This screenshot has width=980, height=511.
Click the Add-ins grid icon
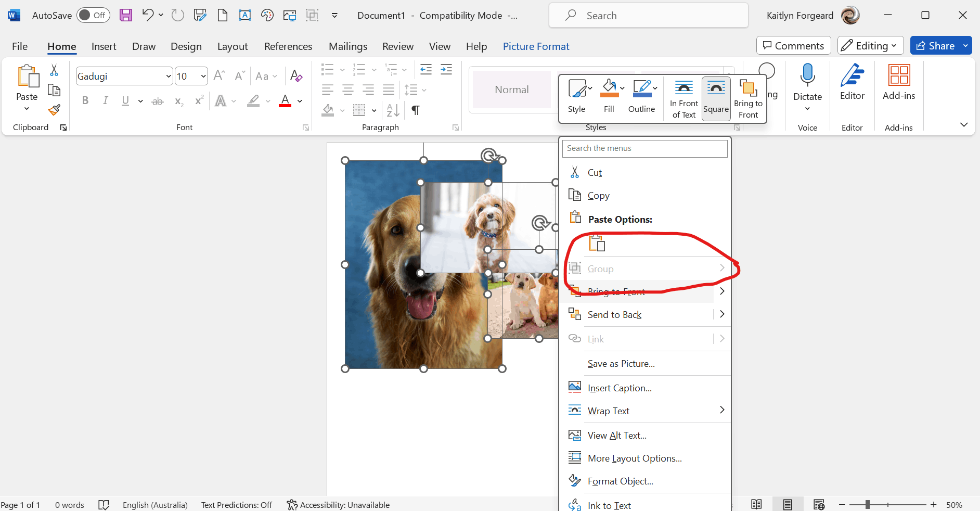click(898, 75)
